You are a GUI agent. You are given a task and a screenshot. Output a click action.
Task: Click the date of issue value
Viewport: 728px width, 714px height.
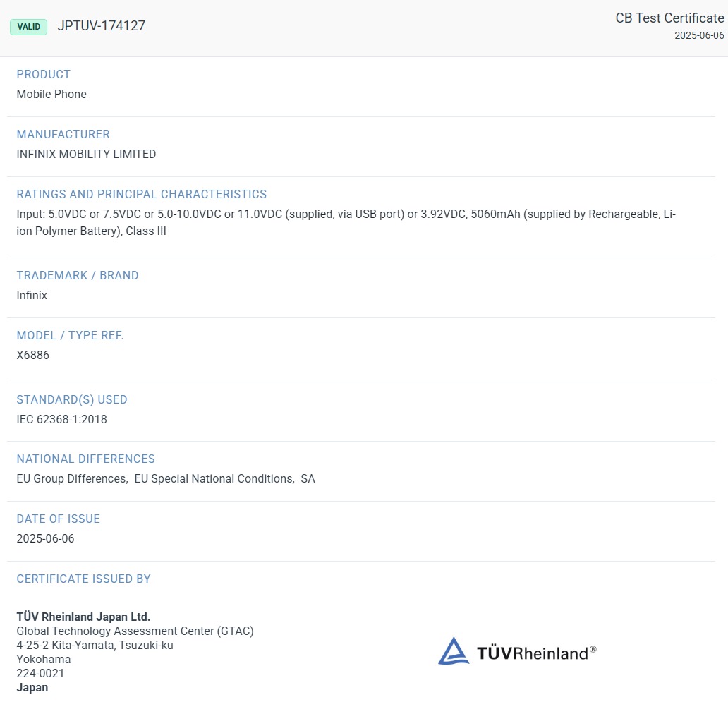[x=45, y=538]
